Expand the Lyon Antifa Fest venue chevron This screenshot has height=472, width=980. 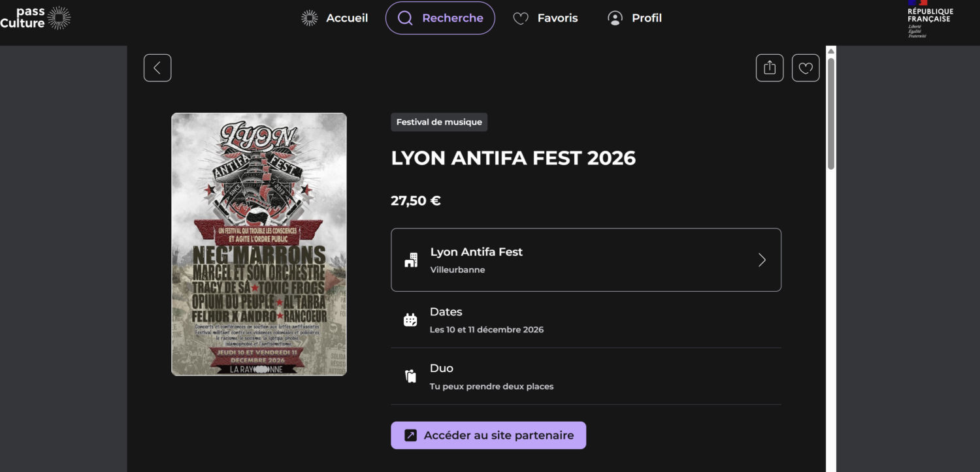[762, 260]
